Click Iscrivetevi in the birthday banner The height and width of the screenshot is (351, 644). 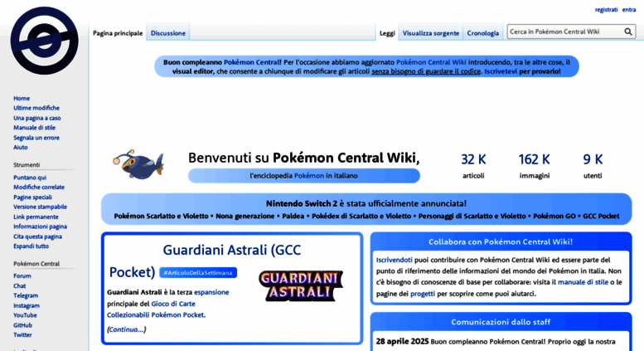click(501, 71)
